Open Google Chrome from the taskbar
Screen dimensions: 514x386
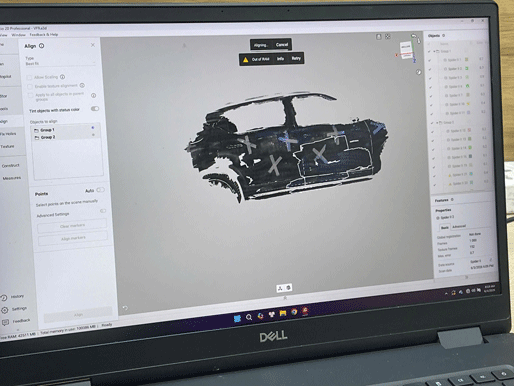(x=294, y=312)
